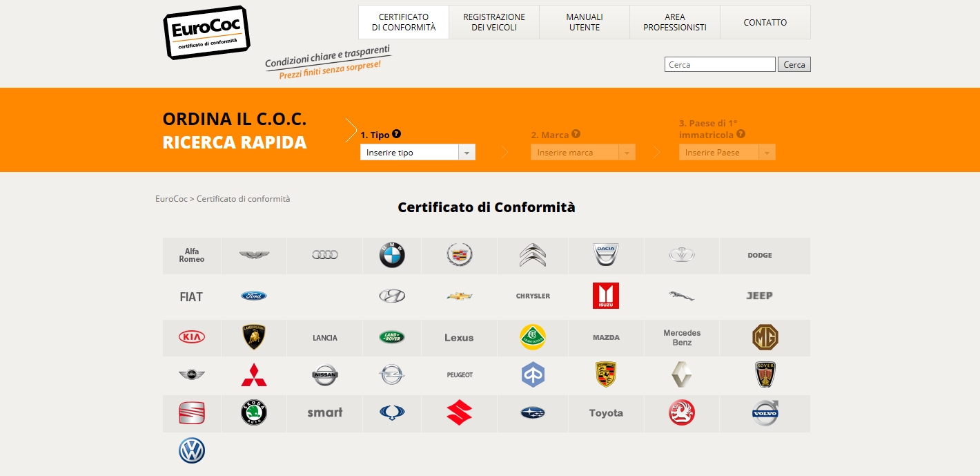980x476 pixels.
Task: Choose the MG octagon logo
Action: tap(765, 337)
